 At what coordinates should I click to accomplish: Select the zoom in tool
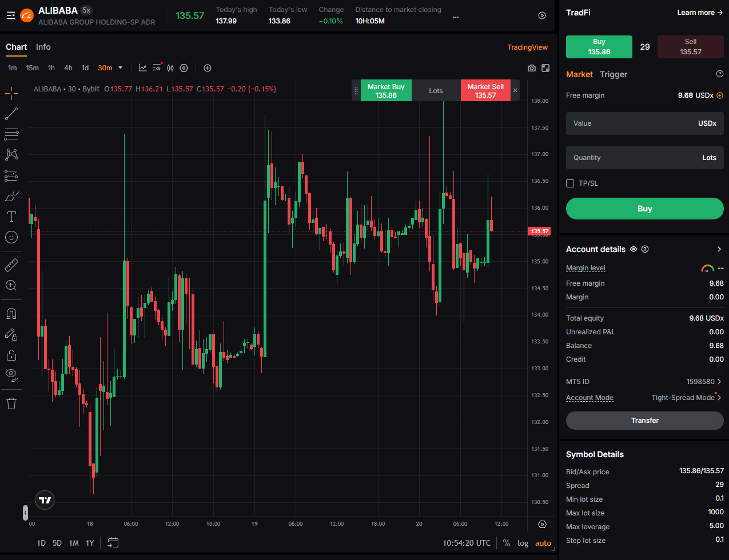pyautogui.click(x=11, y=285)
